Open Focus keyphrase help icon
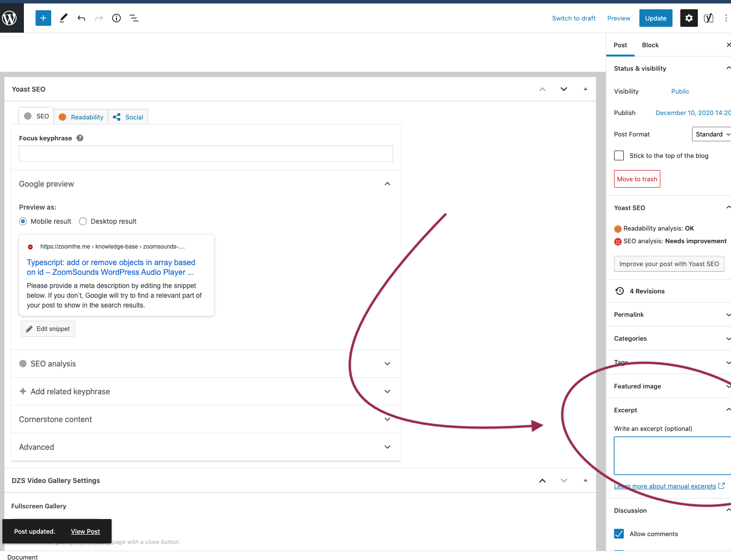The width and height of the screenshot is (731, 560). pyautogui.click(x=80, y=138)
